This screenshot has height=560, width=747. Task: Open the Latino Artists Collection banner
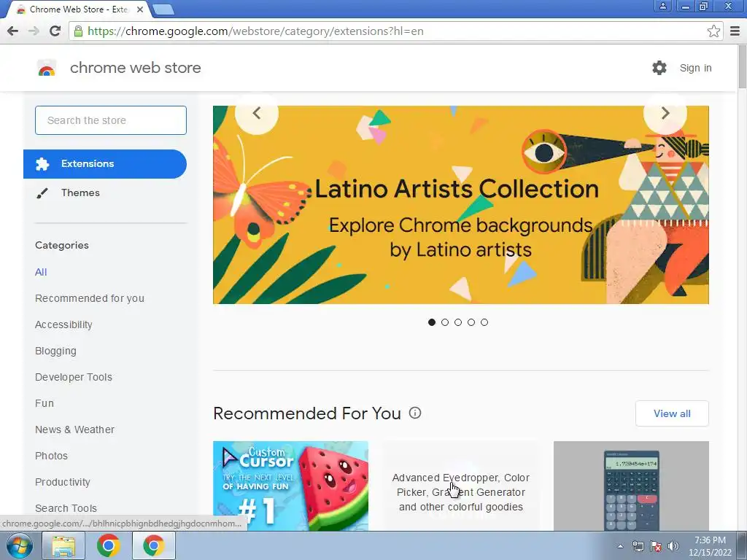pyautogui.click(x=461, y=205)
